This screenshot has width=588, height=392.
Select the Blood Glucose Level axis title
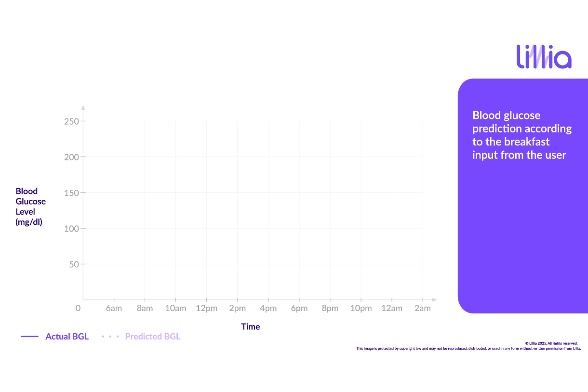30,207
